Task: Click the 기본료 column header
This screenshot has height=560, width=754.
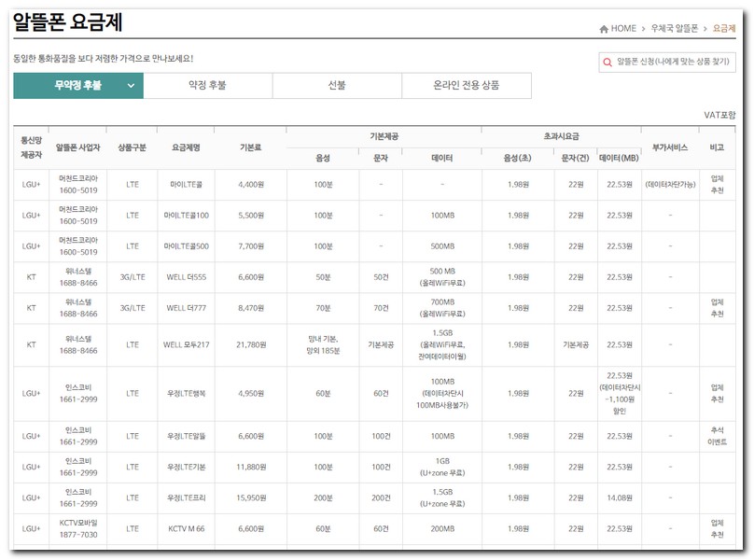Action: point(250,147)
